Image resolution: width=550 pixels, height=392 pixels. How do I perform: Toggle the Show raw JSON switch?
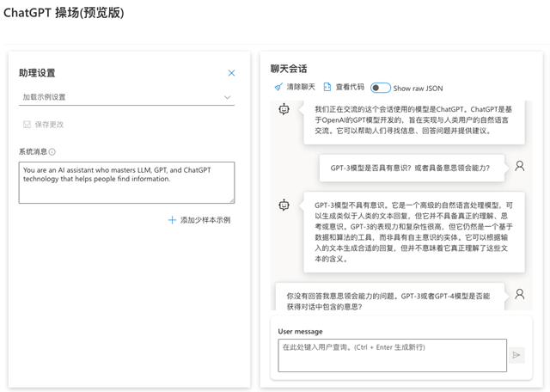pyautogui.click(x=381, y=88)
